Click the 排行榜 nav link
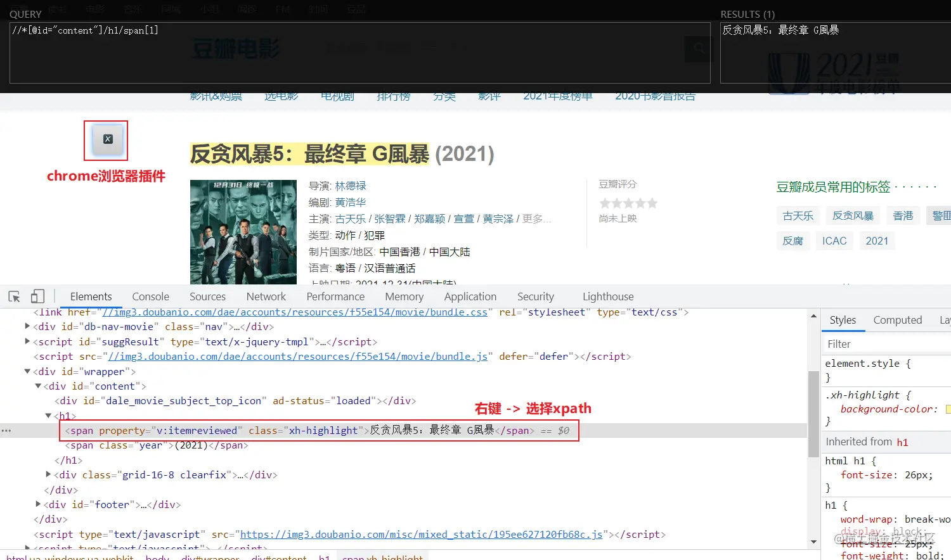 [x=394, y=96]
